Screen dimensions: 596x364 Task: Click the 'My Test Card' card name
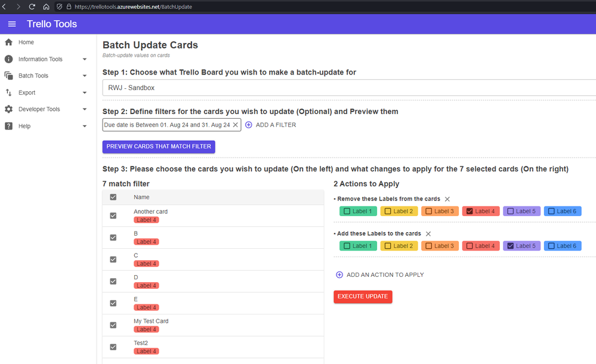pyautogui.click(x=151, y=321)
